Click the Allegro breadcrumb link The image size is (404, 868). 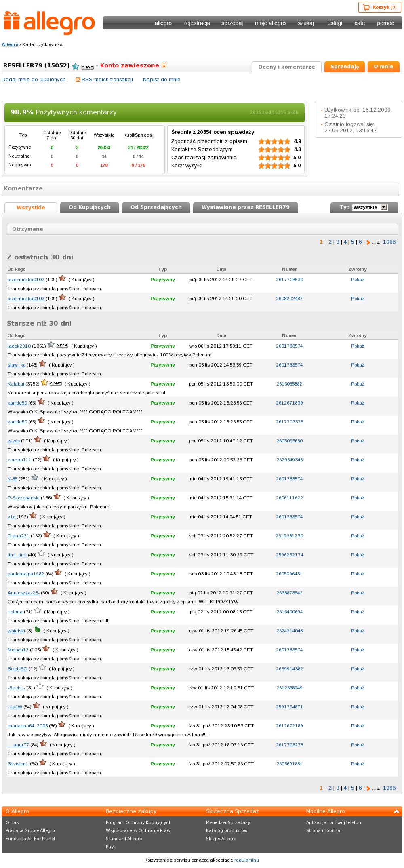pos(10,44)
